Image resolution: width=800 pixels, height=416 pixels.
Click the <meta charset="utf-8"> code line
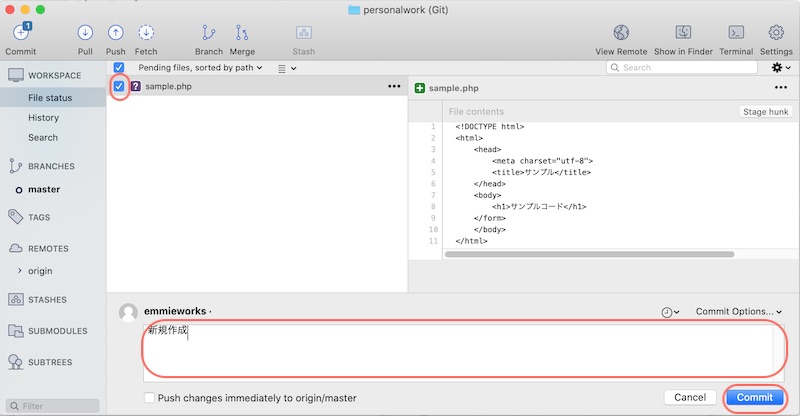(x=542, y=161)
